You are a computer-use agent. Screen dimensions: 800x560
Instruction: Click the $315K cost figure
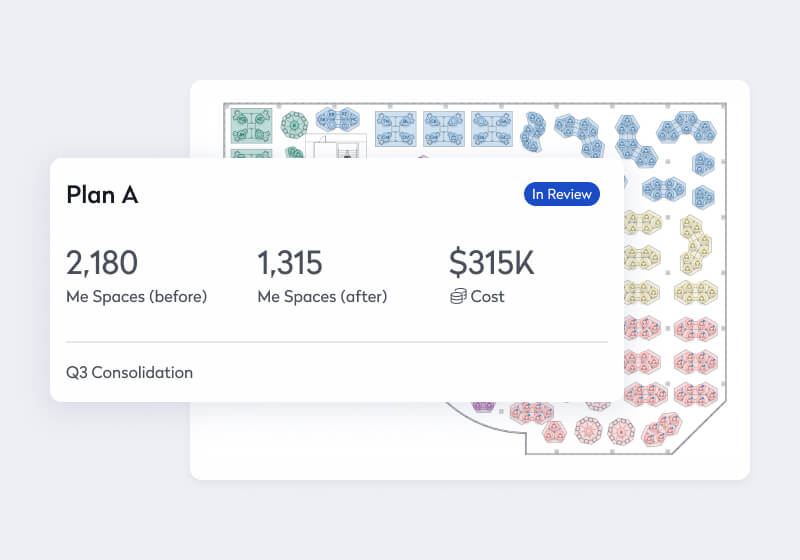491,263
